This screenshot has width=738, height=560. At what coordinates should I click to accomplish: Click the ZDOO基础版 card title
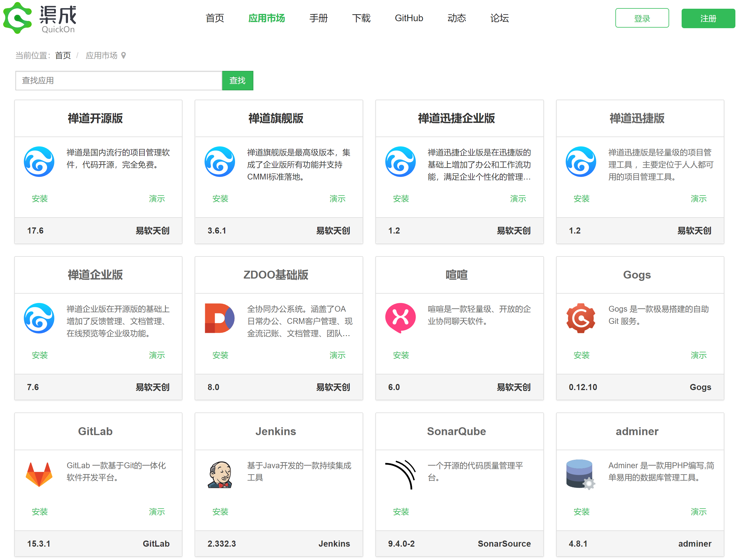click(275, 274)
